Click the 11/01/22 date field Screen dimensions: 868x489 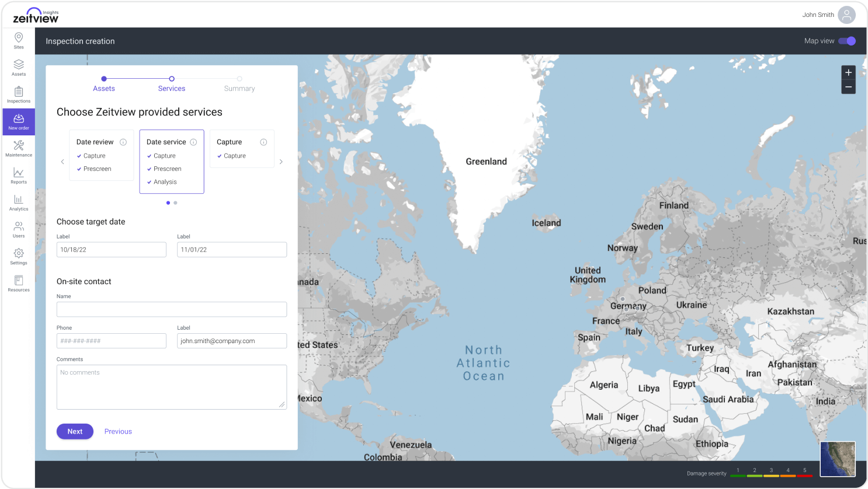232,250
